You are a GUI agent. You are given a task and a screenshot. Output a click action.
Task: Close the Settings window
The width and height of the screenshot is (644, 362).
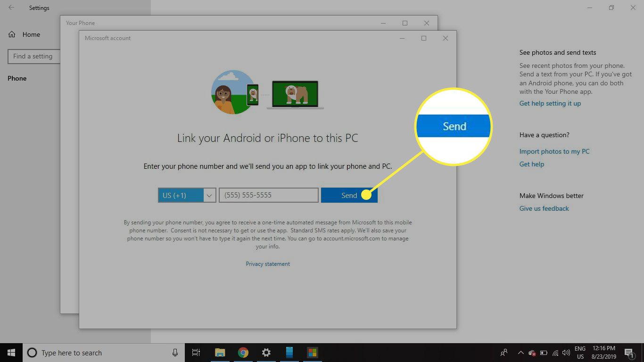tap(633, 8)
